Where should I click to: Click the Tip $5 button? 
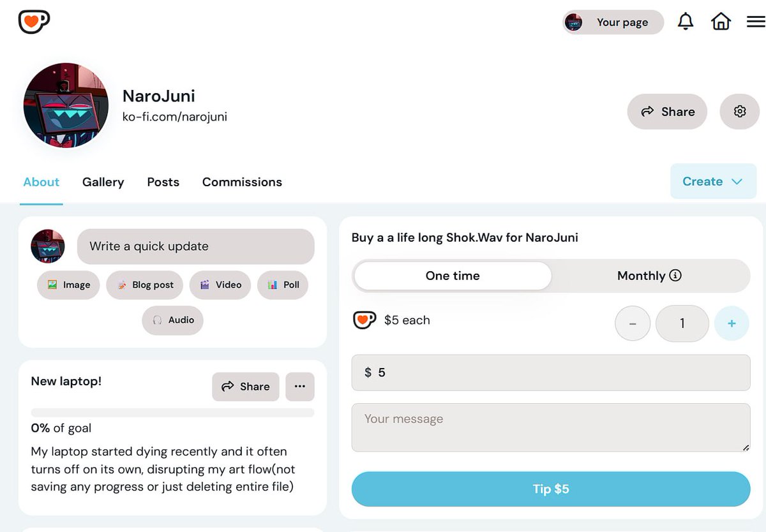click(x=551, y=489)
